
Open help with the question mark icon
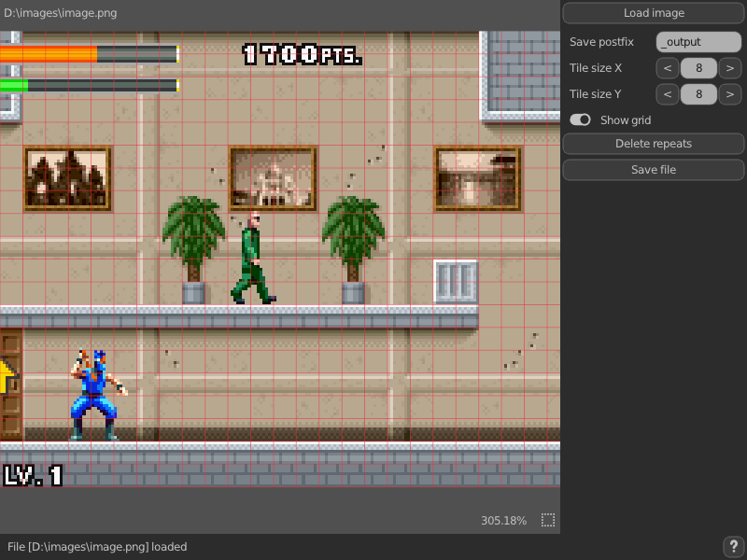click(x=734, y=546)
